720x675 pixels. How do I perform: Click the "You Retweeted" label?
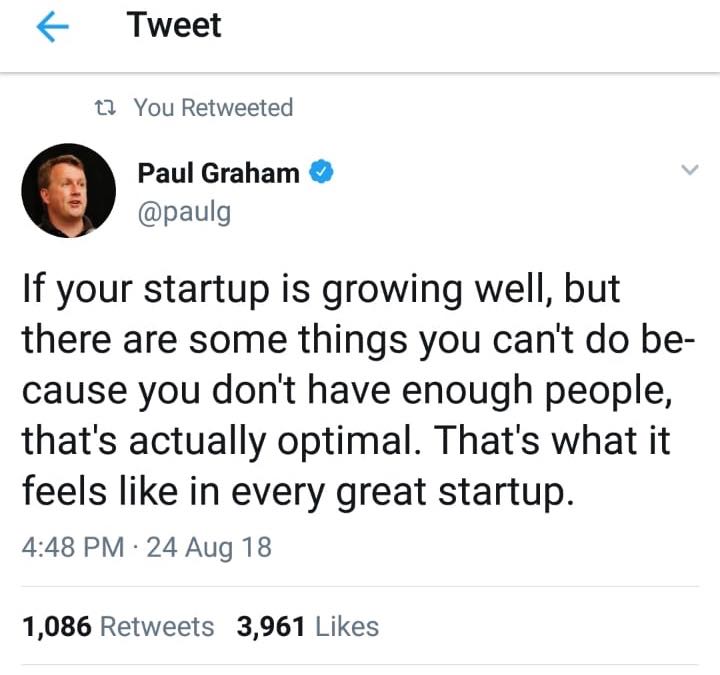(x=213, y=108)
